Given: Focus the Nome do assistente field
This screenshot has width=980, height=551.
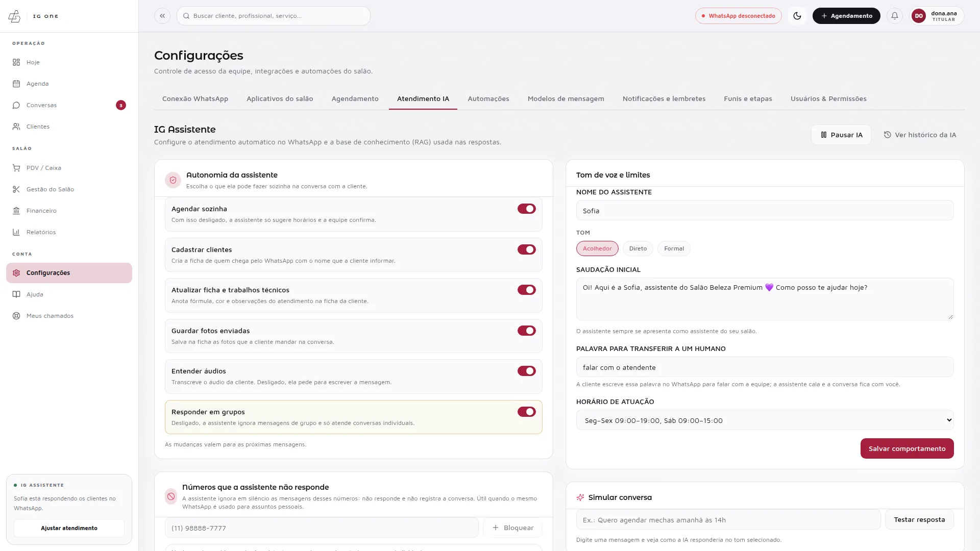Looking at the screenshot, I should tap(765, 211).
